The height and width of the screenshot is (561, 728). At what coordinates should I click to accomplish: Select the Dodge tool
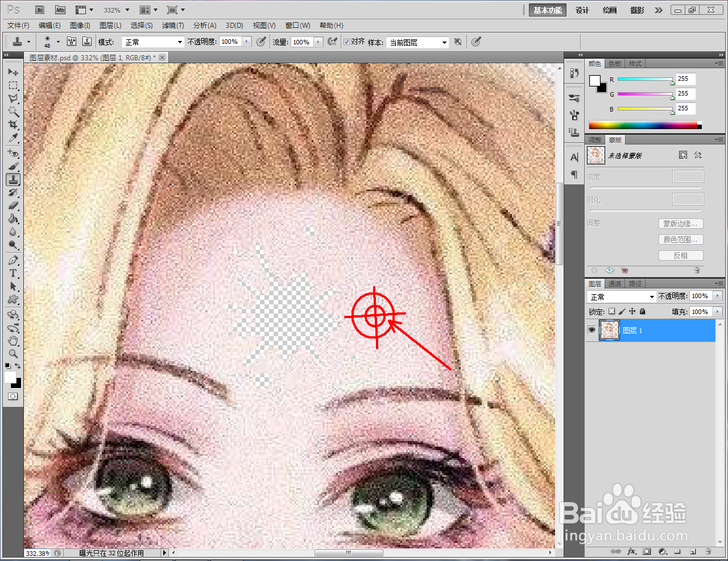tap(13, 245)
